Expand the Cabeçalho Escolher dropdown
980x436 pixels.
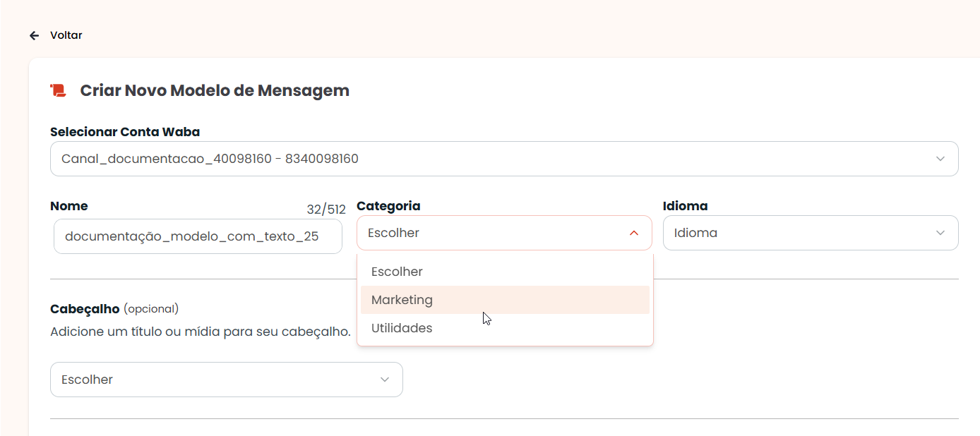pyautogui.click(x=227, y=380)
